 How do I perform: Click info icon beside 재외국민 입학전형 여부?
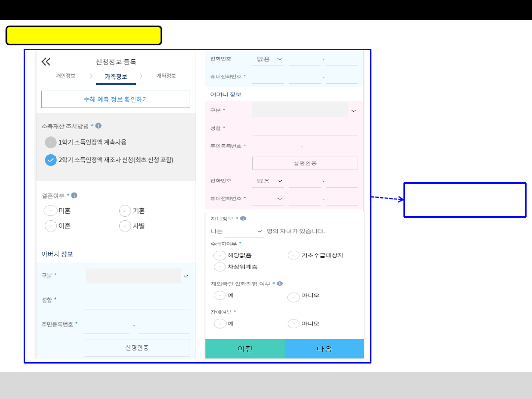pos(280,284)
